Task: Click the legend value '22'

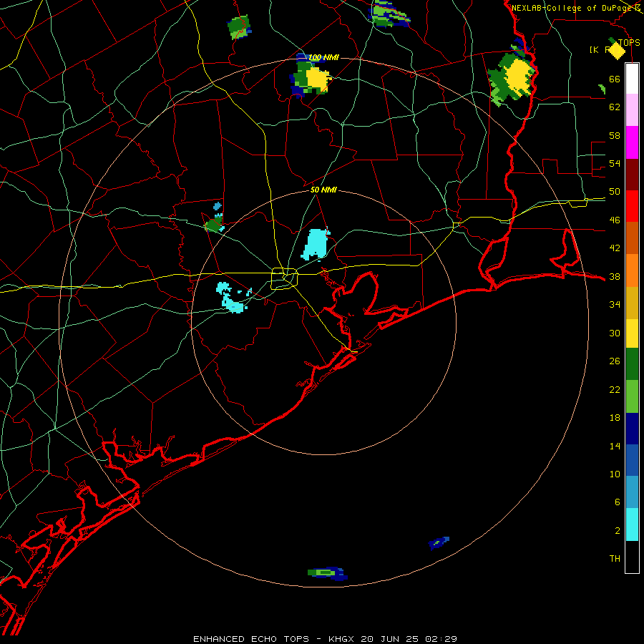Action: [x=615, y=389]
